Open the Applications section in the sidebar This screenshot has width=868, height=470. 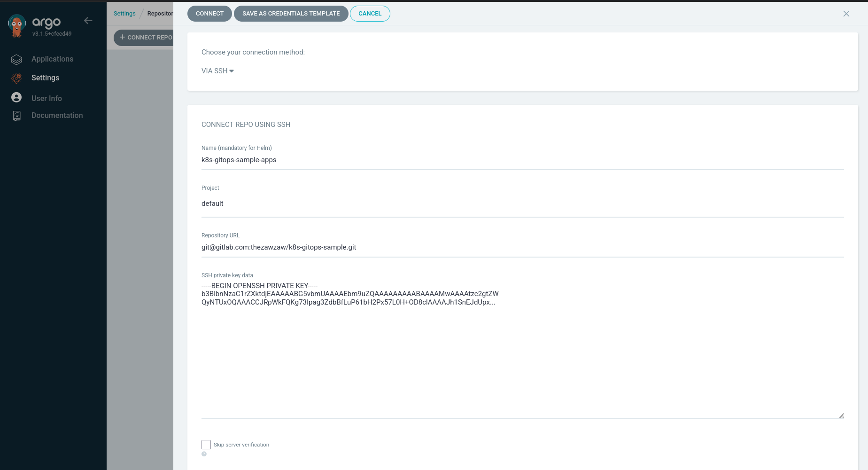tap(52, 59)
